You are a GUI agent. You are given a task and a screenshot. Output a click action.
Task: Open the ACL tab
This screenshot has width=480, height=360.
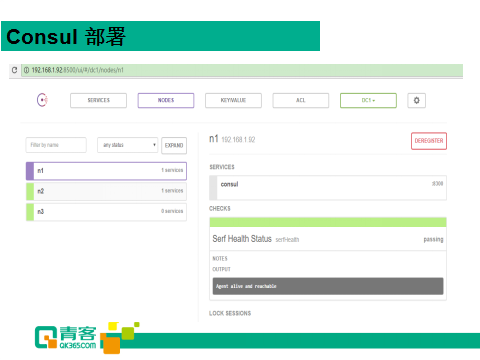[x=301, y=100]
